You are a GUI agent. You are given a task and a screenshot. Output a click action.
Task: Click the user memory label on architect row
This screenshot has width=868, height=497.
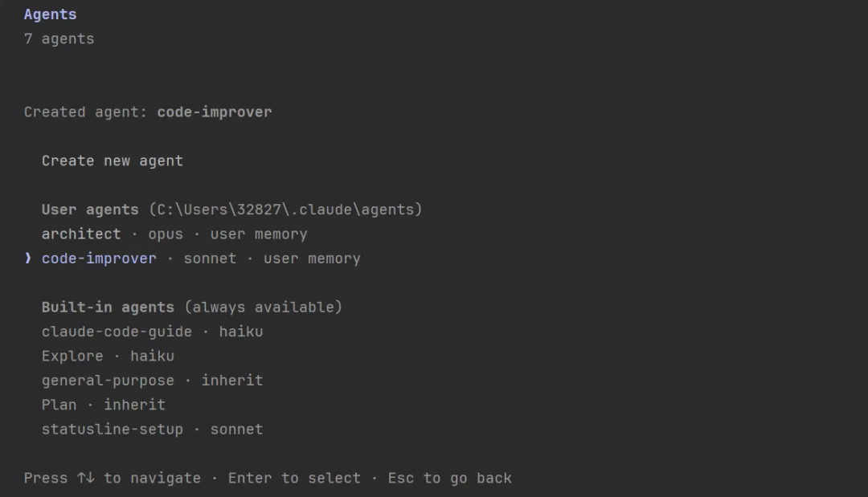click(x=259, y=234)
